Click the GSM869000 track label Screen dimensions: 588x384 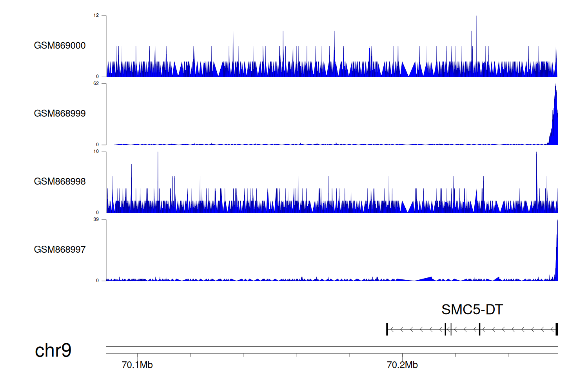tap(60, 45)
